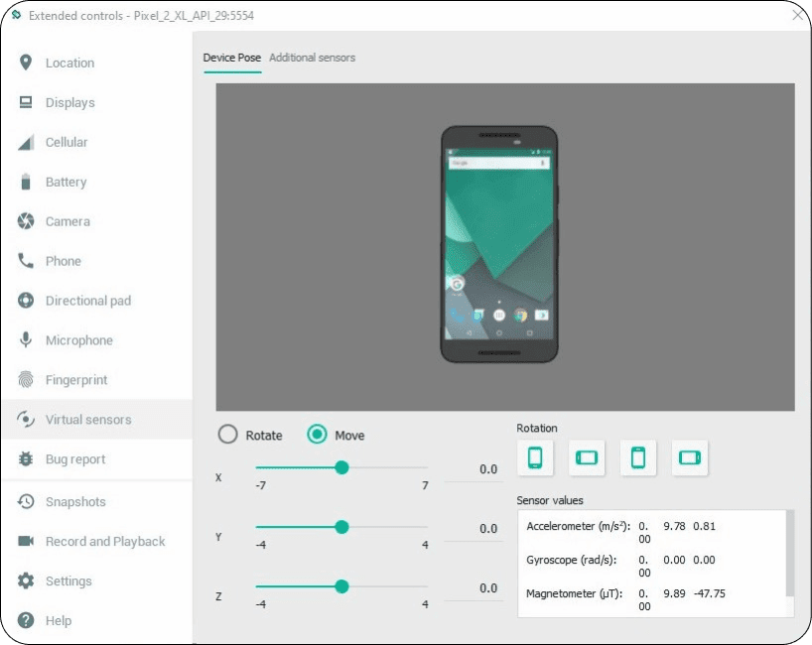Click the accelerometer value 9.78
Image resolution: width=812 pixels, height=645 pixels.
(x=674, y=526)
